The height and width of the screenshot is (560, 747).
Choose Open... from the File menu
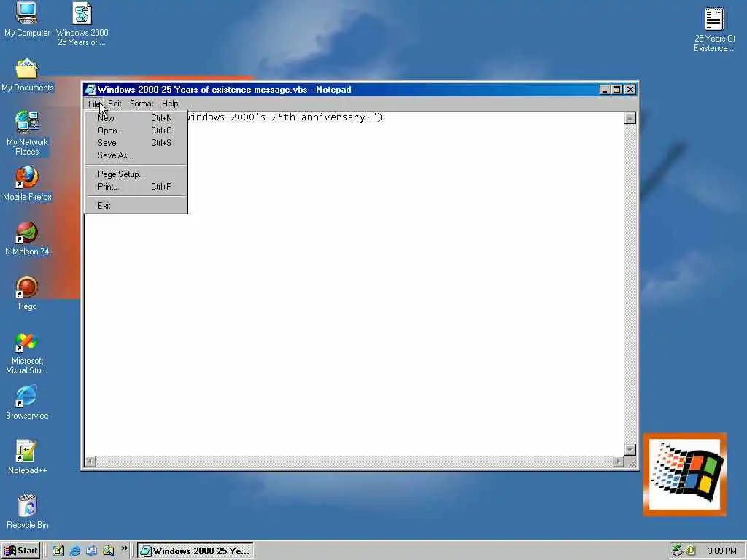tap(136, 131)
